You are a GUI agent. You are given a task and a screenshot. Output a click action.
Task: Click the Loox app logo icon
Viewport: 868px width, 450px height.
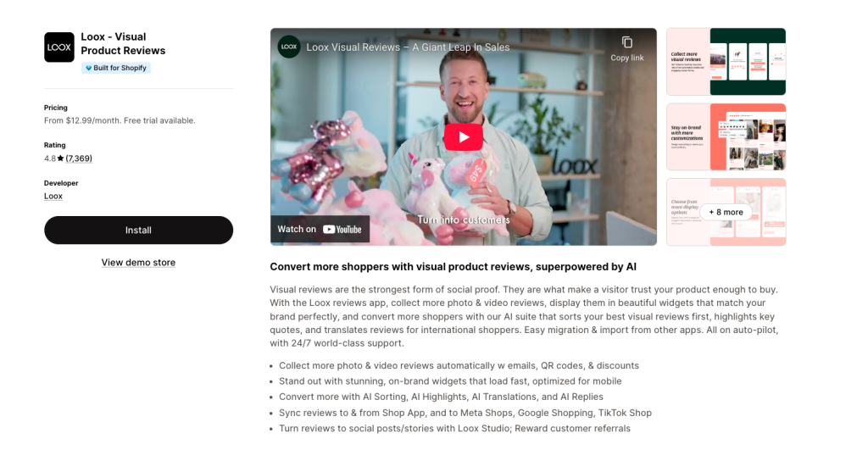pyautogui.click(x=59, y=47)
